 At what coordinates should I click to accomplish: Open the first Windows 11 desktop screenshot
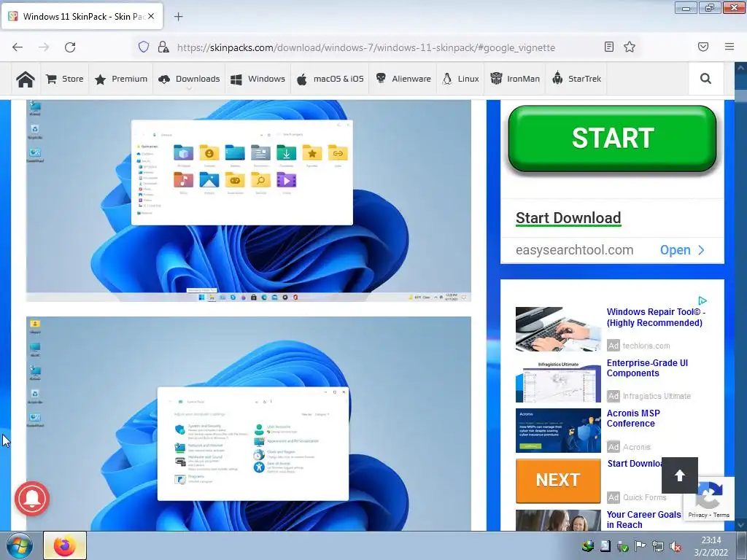pos(249,201)
